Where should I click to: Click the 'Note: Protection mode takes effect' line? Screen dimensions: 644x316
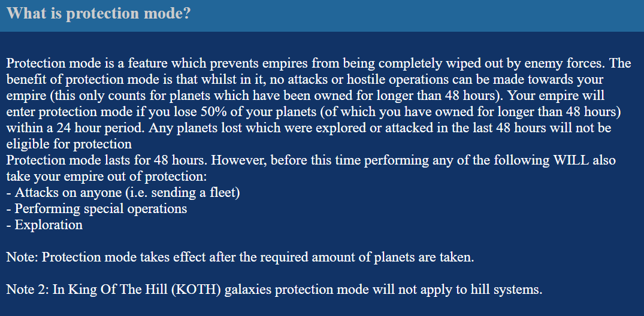[240, 257]
